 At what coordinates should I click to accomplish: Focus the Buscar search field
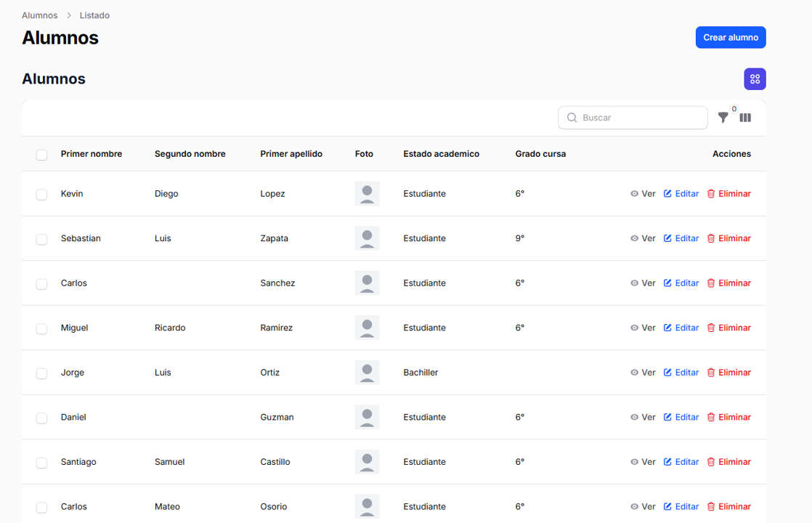pos(639,118)
